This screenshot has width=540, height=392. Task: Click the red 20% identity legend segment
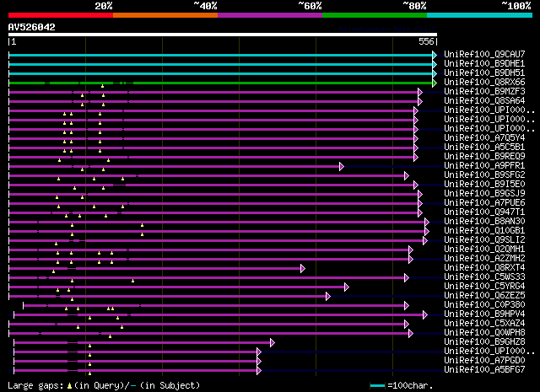pyautogui.click(x=61, y=15)
